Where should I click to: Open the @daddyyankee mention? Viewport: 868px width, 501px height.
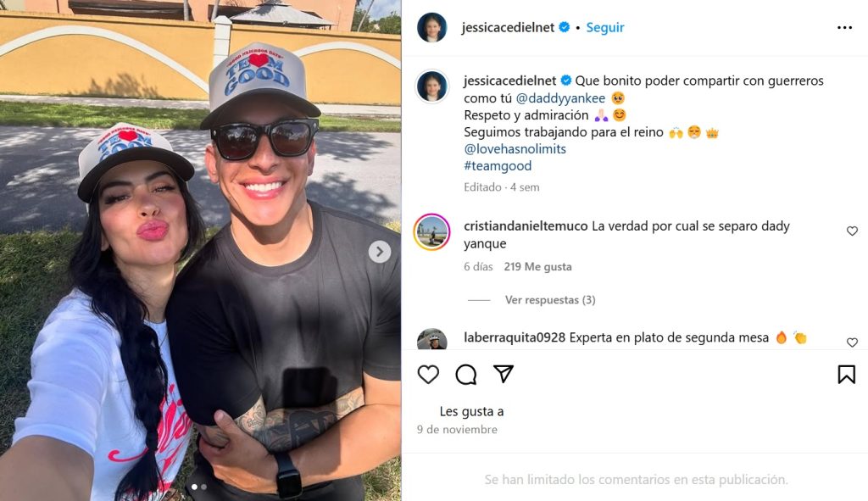[x=560, y=98]
